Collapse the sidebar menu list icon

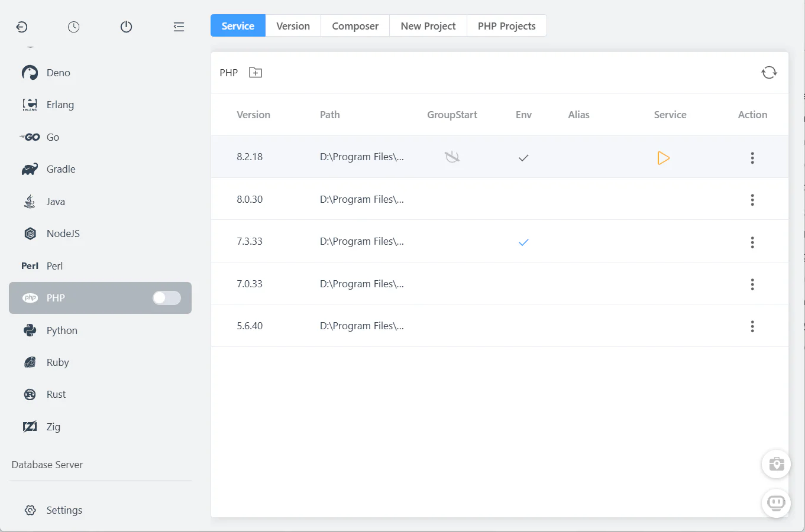(179, 27)
